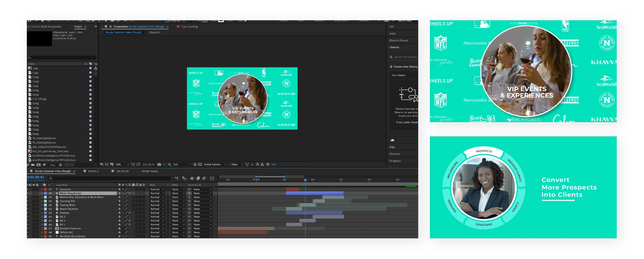Open the Active Camera dropdown
Screen dimensions: 644x259
tap(215, 164)
